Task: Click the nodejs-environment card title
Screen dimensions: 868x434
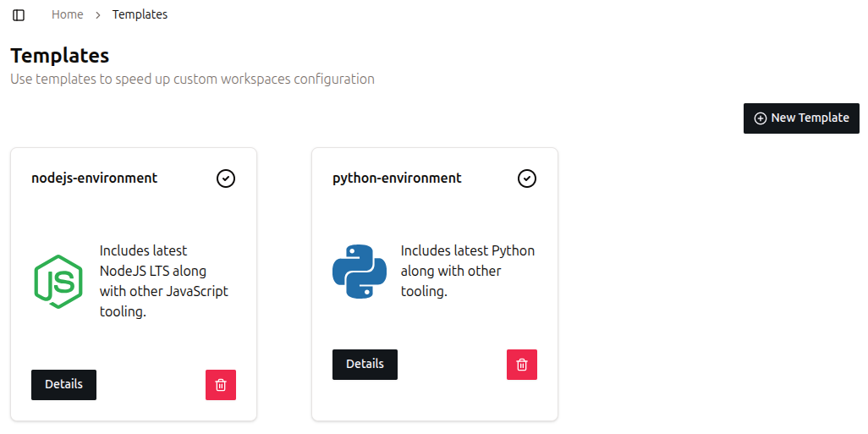Action: tap(94, 178)
